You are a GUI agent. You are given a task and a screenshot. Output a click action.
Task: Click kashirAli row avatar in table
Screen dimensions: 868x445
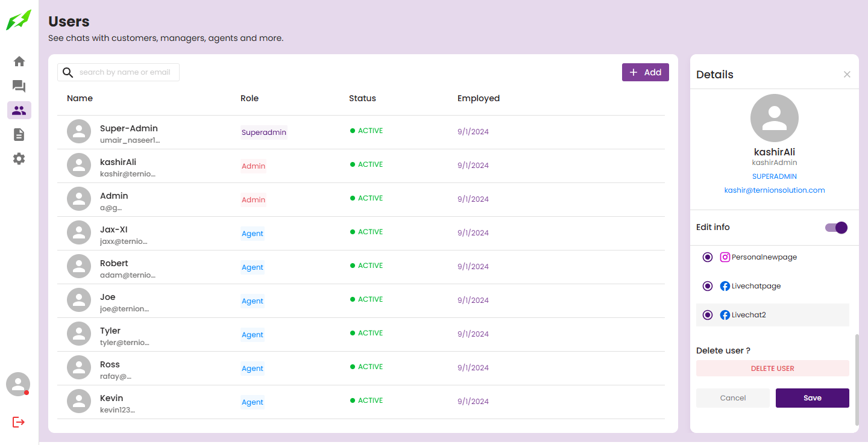[x=79, y=166]
